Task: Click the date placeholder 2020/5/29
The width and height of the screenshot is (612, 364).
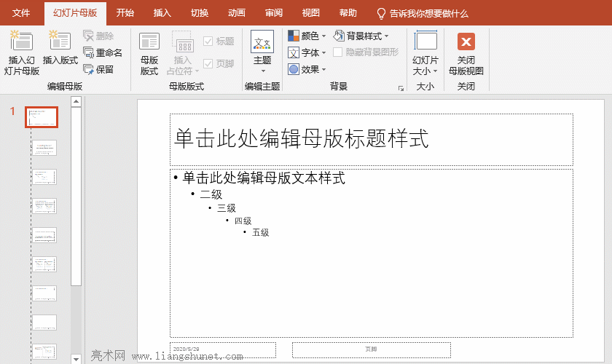Action: 223,350
